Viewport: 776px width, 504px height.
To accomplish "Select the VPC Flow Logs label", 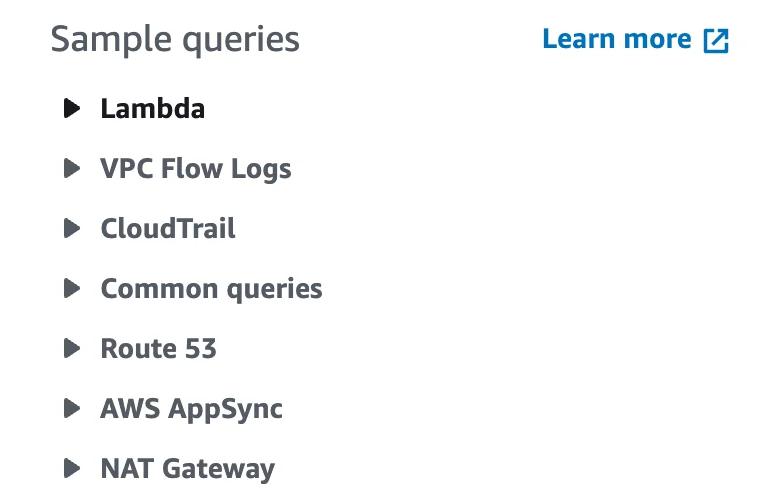I will (x=196, y=168).
